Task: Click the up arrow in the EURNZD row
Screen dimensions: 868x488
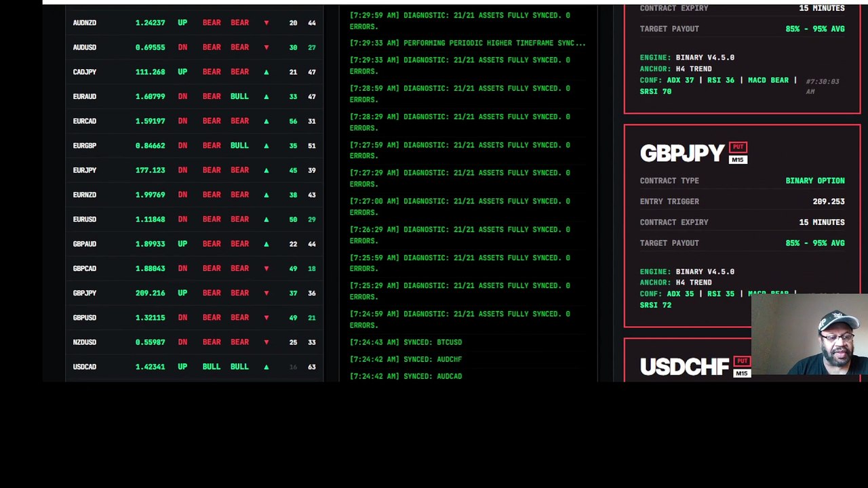Action: point(266,195)
